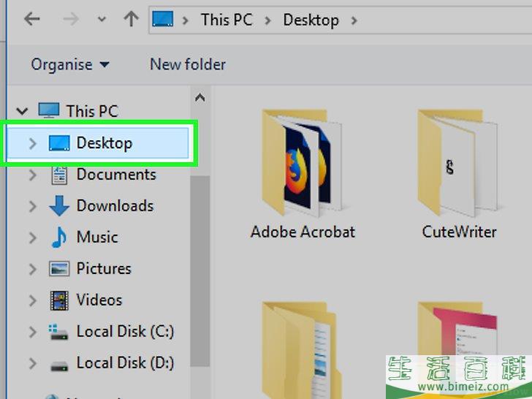The height and width of the screenshot is (399, 532).
Task: Select the folder below Adobe Acrobat
Action: click(302, 350)
